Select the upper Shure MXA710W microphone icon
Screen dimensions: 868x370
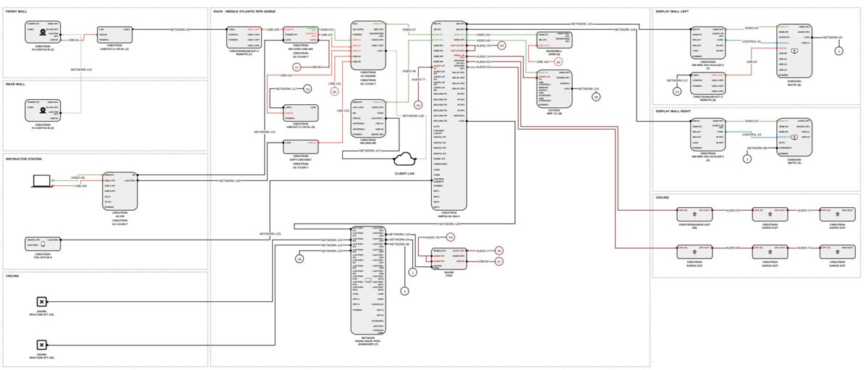coord(42,302)
